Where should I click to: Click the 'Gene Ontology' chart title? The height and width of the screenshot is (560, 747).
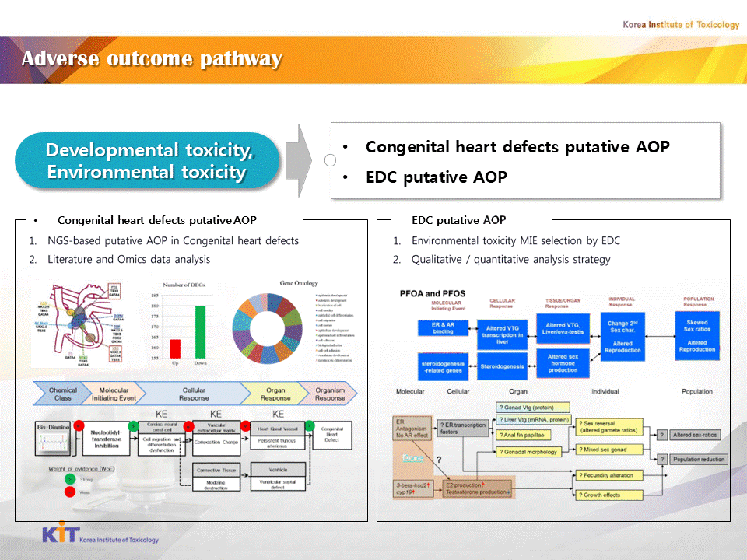tap(299, 283)
